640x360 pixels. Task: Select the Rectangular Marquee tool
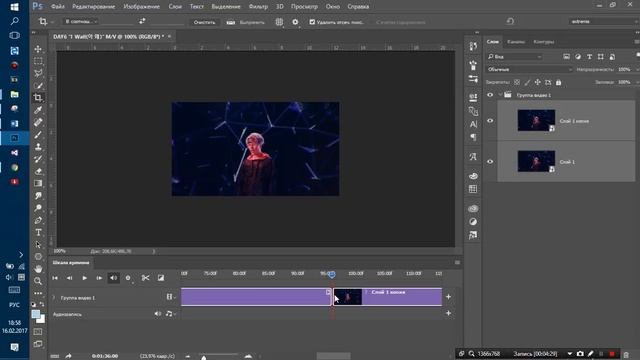click(38, 61)
